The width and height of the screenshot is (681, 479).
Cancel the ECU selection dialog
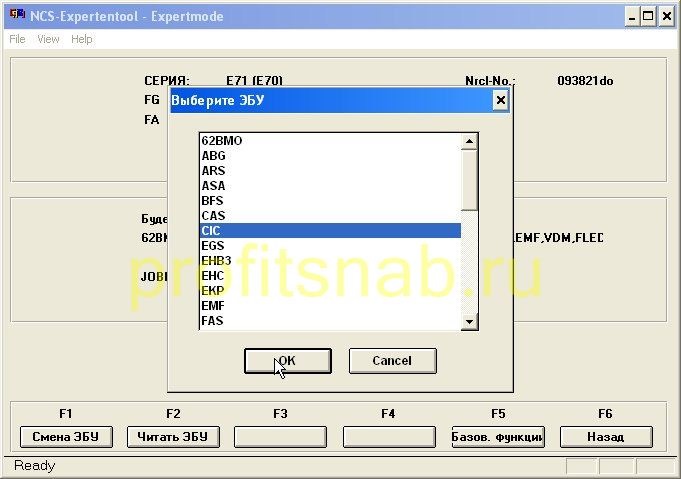coord(393,360)
